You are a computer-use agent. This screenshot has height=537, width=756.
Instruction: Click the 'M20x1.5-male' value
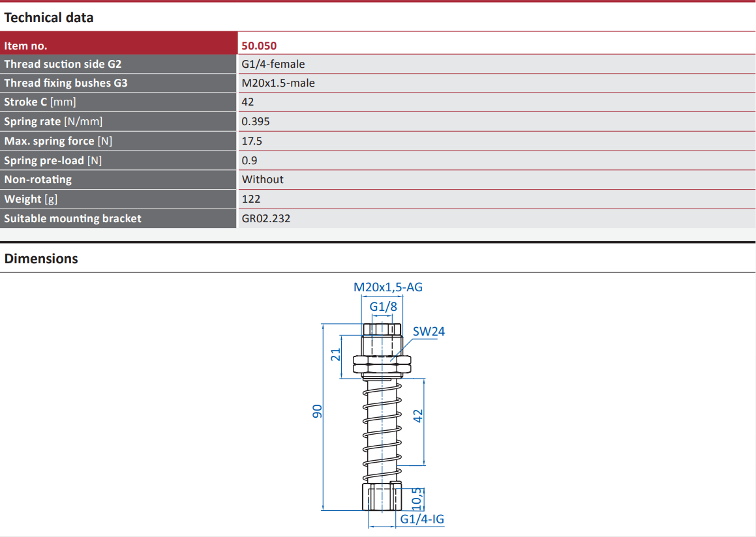(278, 83)
